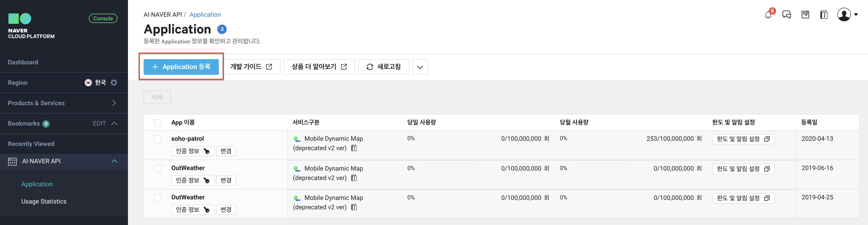The width and height of the screenshot is (868, 225).
Task: Click the 등록일 column header
Action: tap(809, 122)
